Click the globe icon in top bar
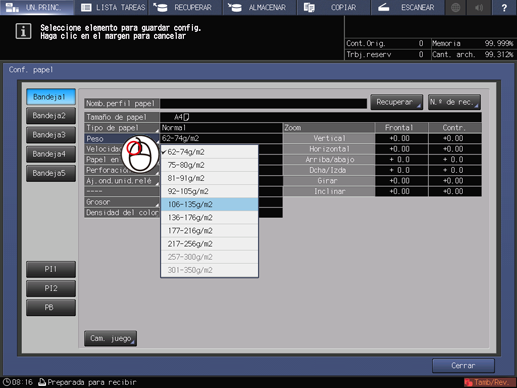 tap(456, 7)
